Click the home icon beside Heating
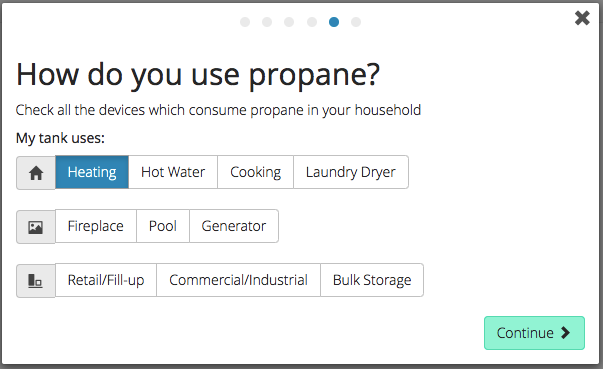The width and height of the screenshot is (603, 369). point(36,173)
